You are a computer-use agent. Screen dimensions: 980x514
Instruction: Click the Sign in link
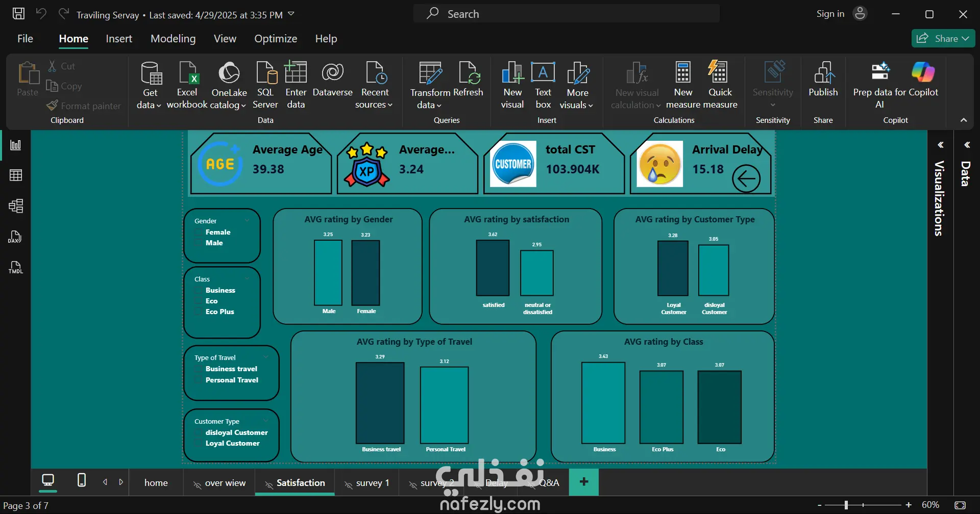(x=830, y=14)
